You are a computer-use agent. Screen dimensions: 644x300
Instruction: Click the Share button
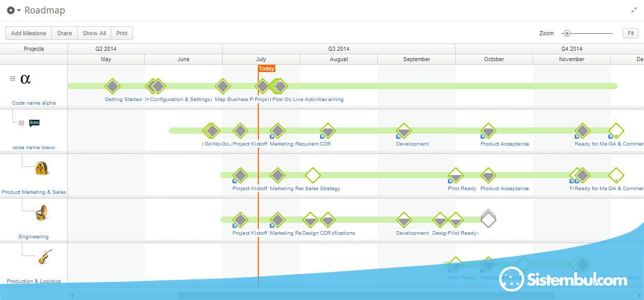(64, 33)
